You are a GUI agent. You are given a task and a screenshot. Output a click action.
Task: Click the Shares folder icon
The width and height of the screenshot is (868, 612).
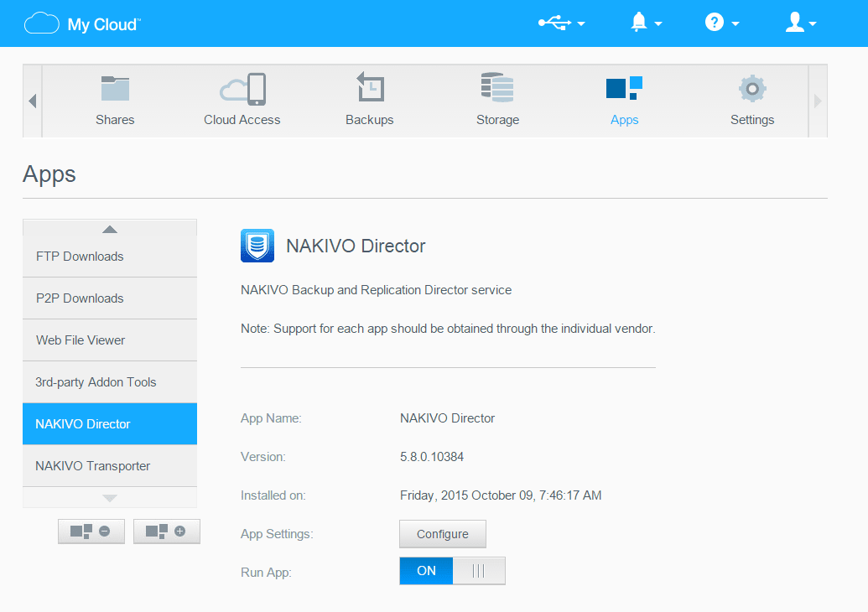tap(115, 89)
